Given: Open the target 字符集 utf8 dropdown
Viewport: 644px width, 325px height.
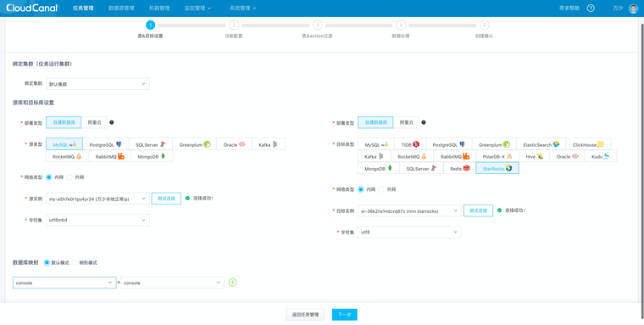Looking at the screenshot, I should point(409,232).
